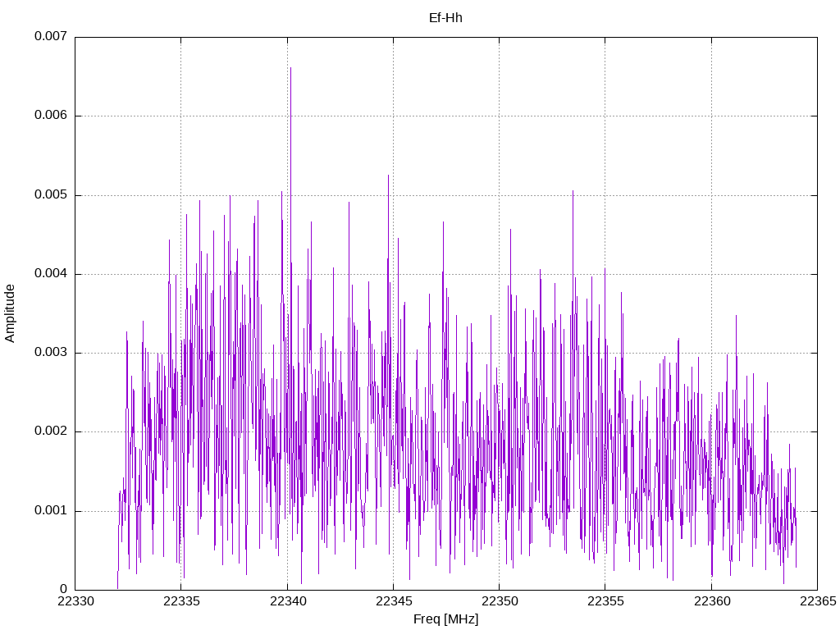The height and width of the screenshot is (630, 840).
Task: Click the x-axis tick label 22335
Action: [181, 601]
